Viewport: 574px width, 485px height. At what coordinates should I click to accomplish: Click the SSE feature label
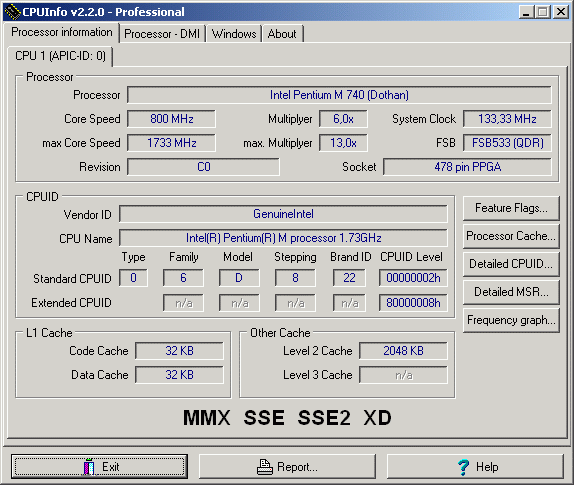pos(264,418)
